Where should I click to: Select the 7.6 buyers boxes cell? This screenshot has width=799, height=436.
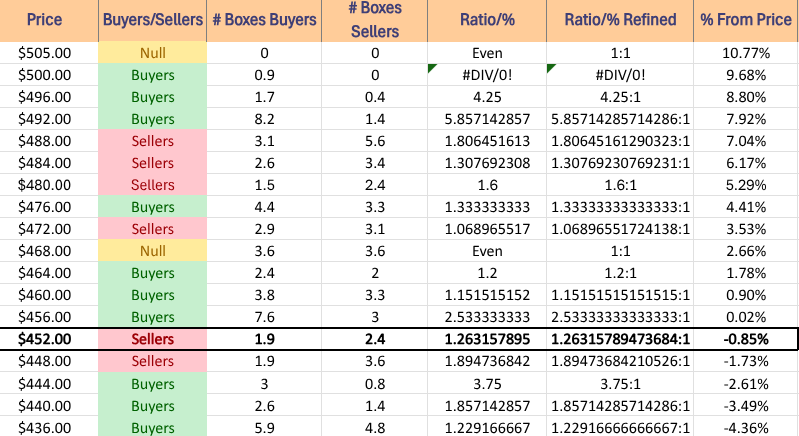coord(264,316)
